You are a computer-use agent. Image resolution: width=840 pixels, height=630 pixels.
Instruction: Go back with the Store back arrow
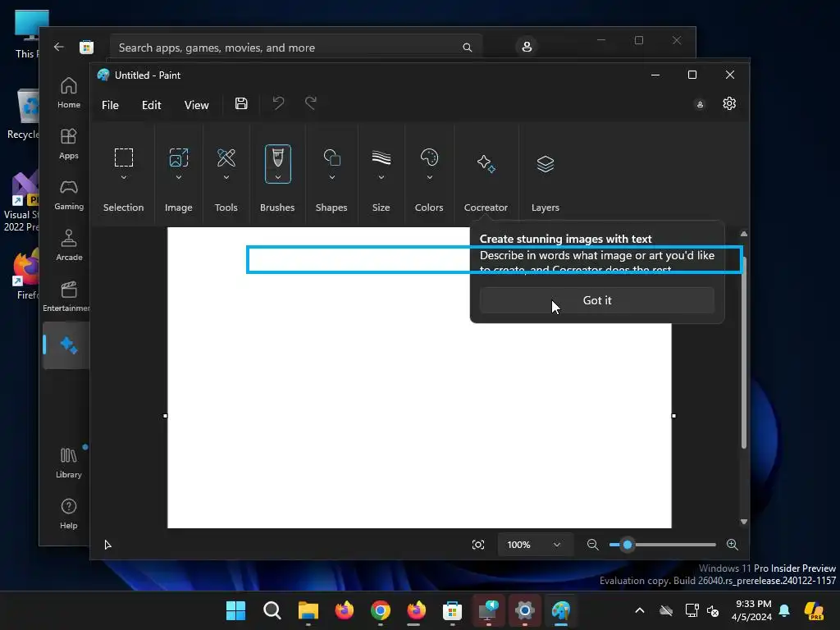(59, 47)
